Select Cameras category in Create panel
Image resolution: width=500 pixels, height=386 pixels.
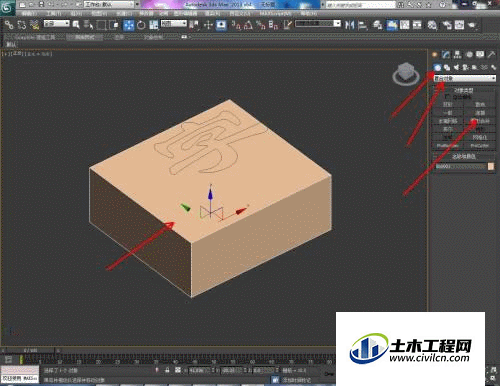(465, 67)
